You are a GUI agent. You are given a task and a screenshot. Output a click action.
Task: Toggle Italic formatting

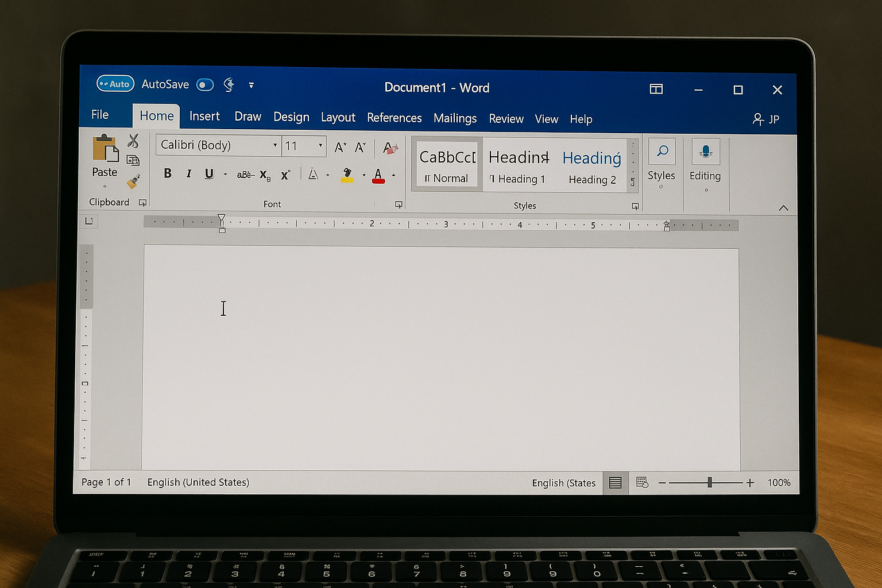click(189, 173)
